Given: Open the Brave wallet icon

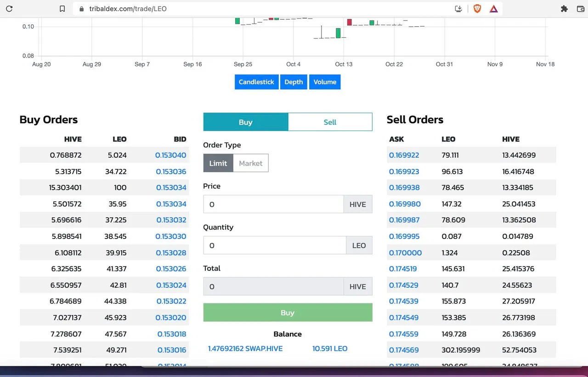Looking at the screenshot, I should click(580, 9).
